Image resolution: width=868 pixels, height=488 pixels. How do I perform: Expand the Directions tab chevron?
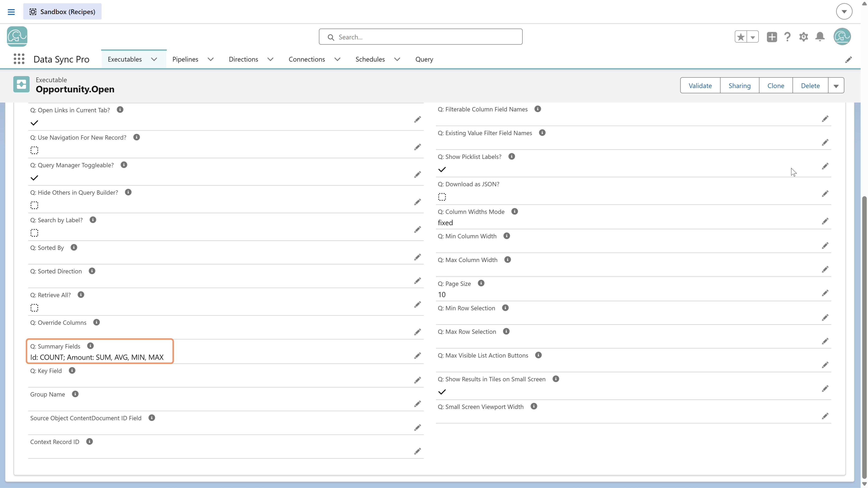point(270,59)
